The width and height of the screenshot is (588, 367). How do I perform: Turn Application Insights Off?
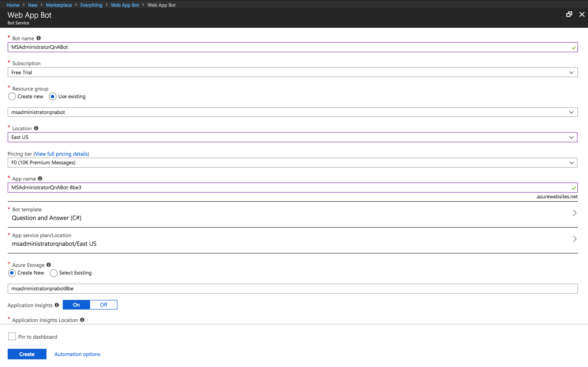pos(104,305)
